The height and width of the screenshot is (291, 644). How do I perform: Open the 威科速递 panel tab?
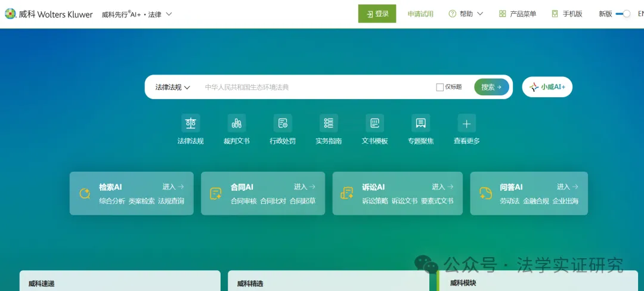point(42,283)
